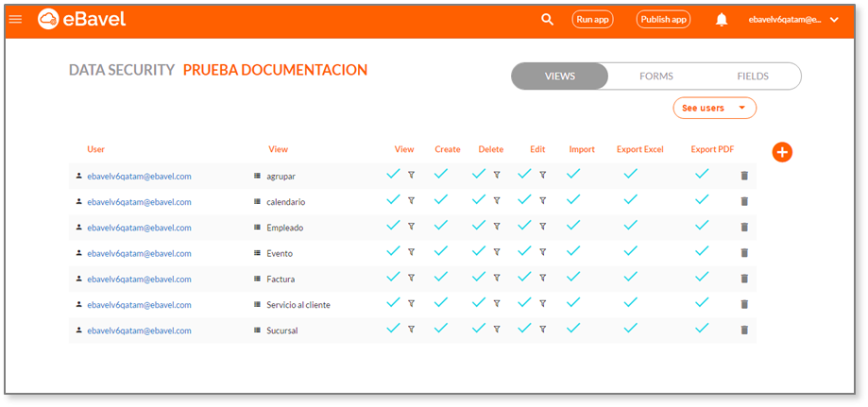Screen dimensions: 868x407
Task: Open user email link in Sucursal row
Action: pos(139,331)
